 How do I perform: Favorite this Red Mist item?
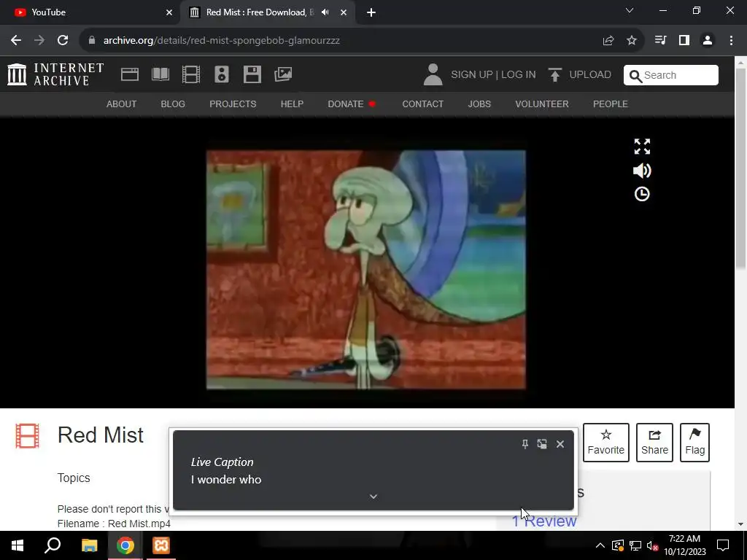click(605, 443)
